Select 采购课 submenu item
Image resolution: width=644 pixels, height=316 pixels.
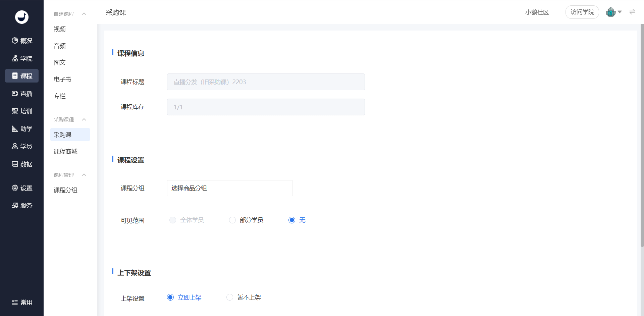[x=70, y=135]
